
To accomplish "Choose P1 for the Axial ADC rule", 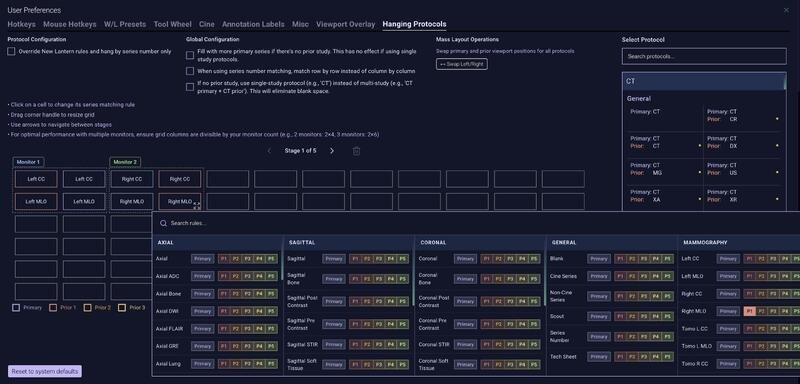I will coord(223,276).
